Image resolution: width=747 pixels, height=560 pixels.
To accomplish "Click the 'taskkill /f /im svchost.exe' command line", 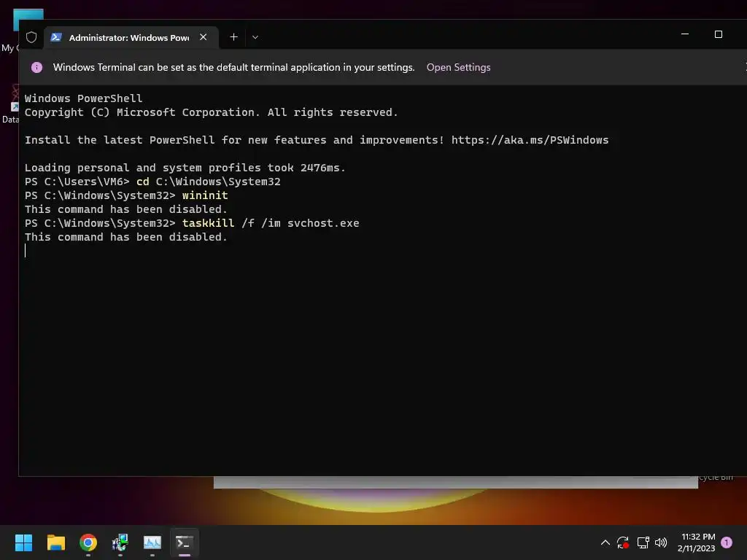I will click(x=271, y=223).
